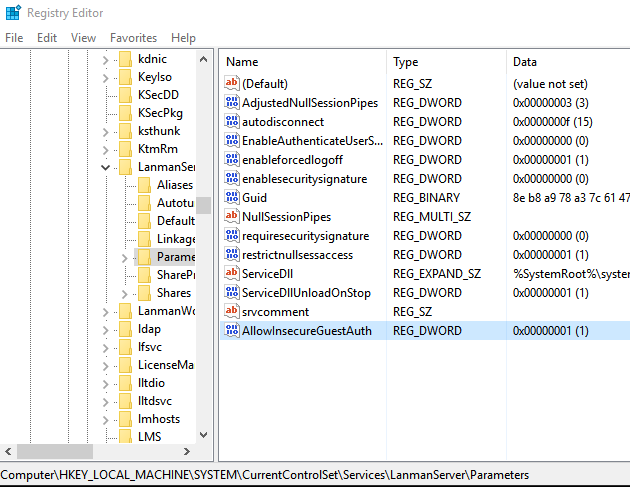The width and height of the screenshot is (630, 487).
Task: Click the LMS folder icon
Action: (x=125, y=436)
